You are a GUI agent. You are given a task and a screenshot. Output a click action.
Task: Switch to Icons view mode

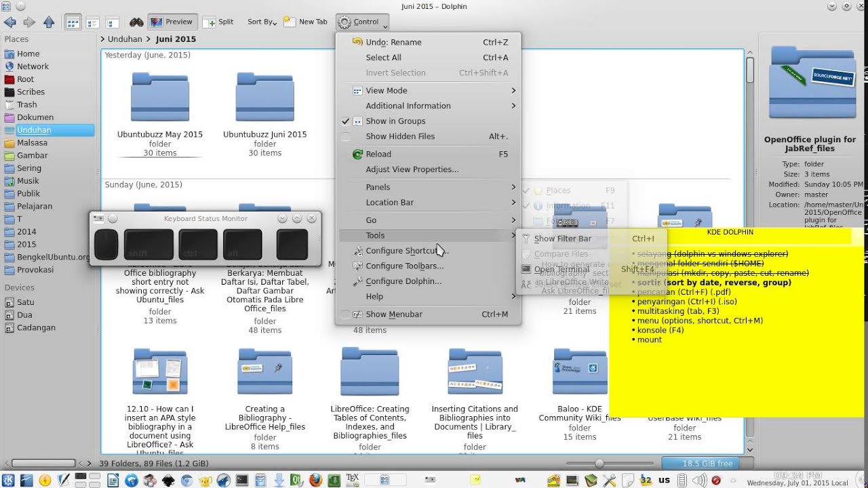click(72, 22)
